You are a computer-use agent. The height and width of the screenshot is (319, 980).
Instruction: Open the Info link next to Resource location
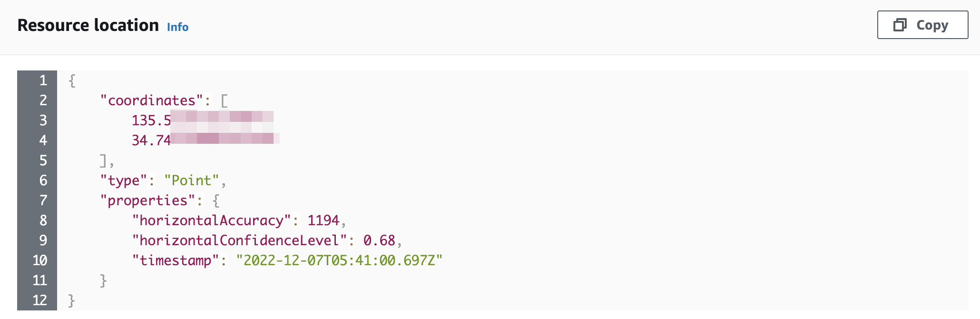177,28
